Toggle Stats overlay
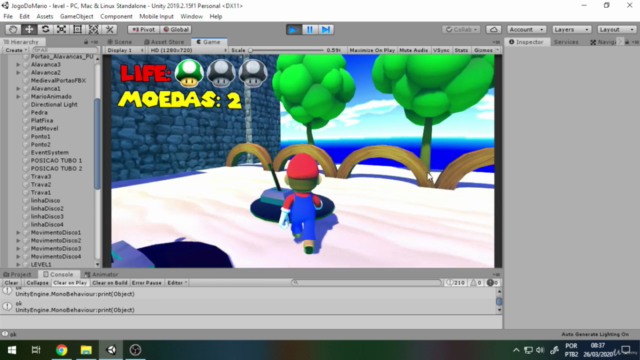The width and height of the screenshot is (640, 360). coord(461,50)
